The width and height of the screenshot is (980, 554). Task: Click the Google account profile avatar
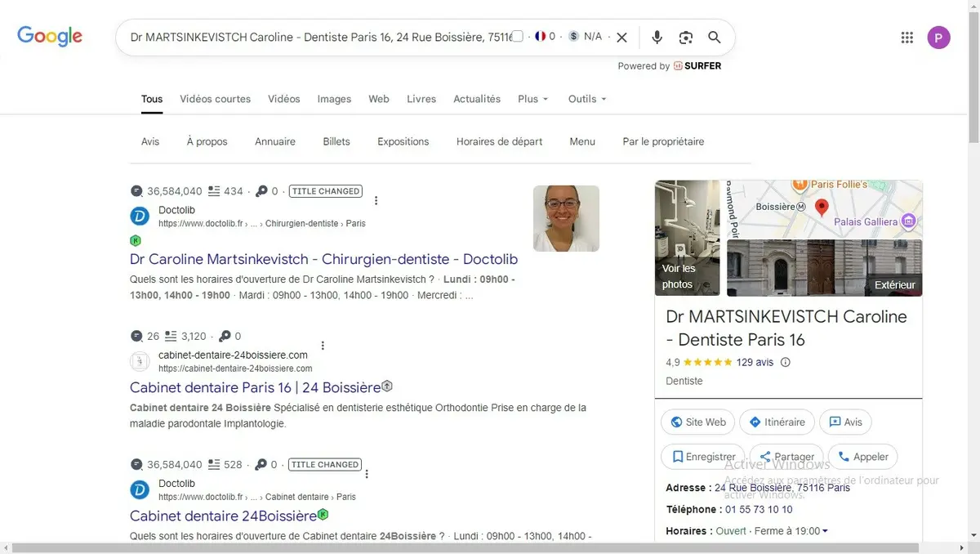938,38
